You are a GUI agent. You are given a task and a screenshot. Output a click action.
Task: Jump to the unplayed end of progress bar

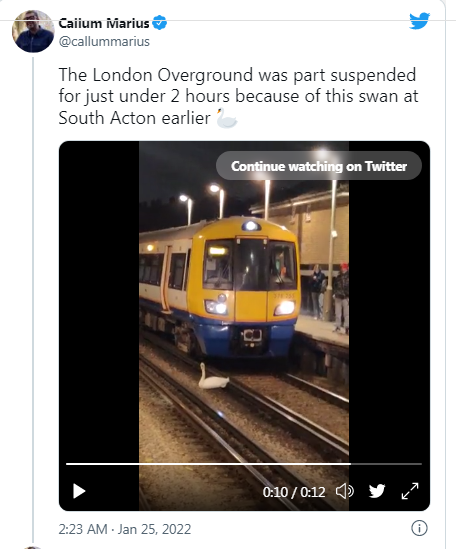click(x=386, y=464)
